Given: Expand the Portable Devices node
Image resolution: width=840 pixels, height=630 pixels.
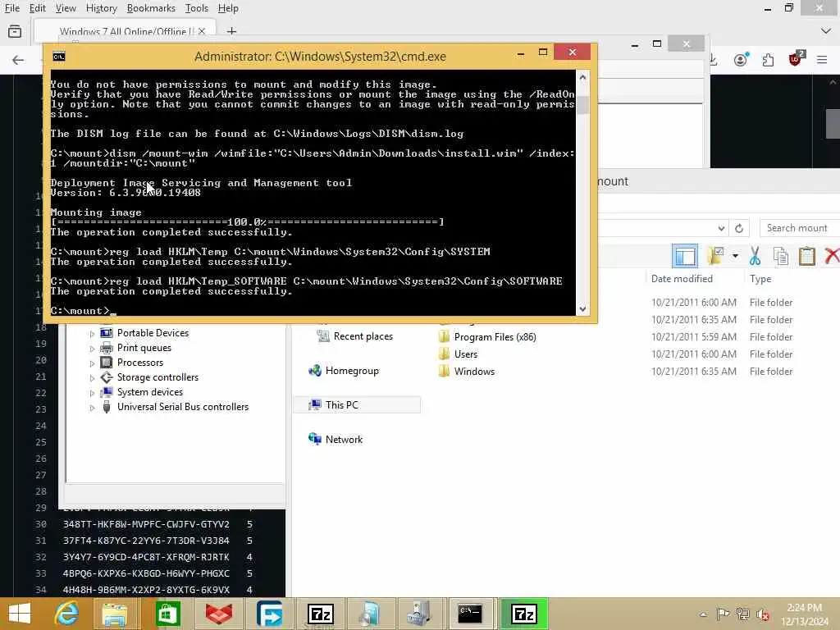Looking at the screenshot, I should point(92,334).
